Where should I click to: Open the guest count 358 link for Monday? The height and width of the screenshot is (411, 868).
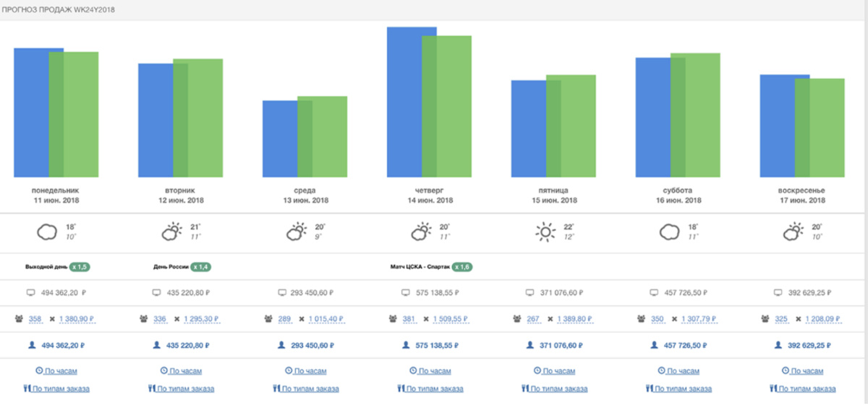pos(35,319)
